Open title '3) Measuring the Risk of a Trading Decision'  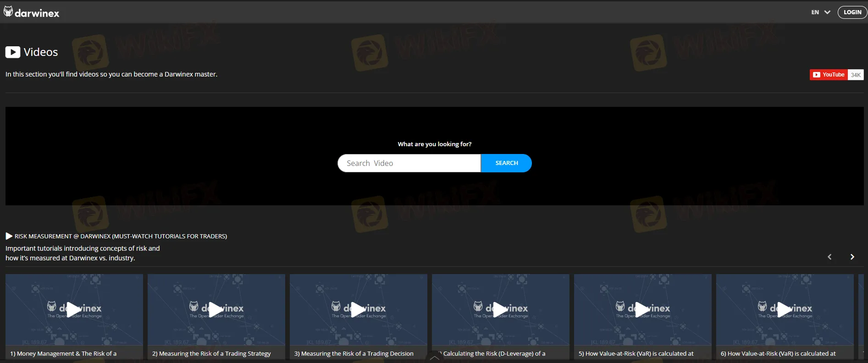[354, 354]
